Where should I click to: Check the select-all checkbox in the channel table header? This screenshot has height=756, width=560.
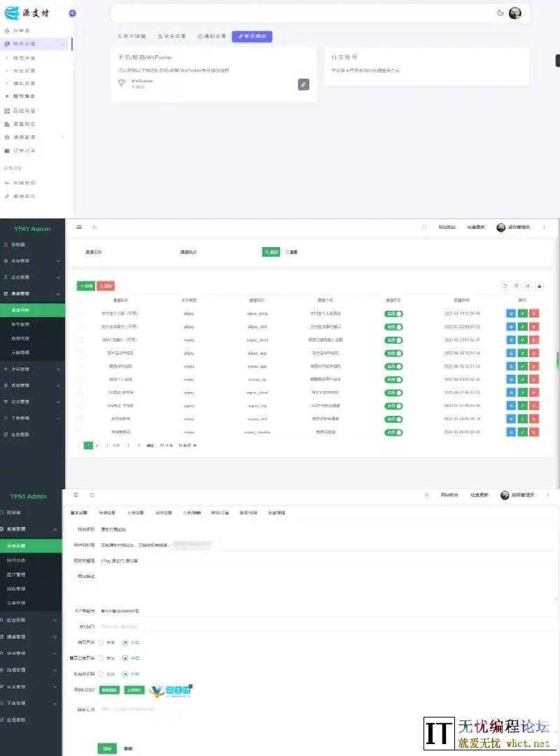pos(79,300)
